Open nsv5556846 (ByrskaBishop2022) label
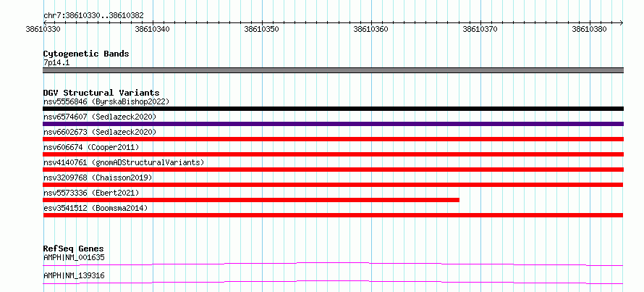 106,101
